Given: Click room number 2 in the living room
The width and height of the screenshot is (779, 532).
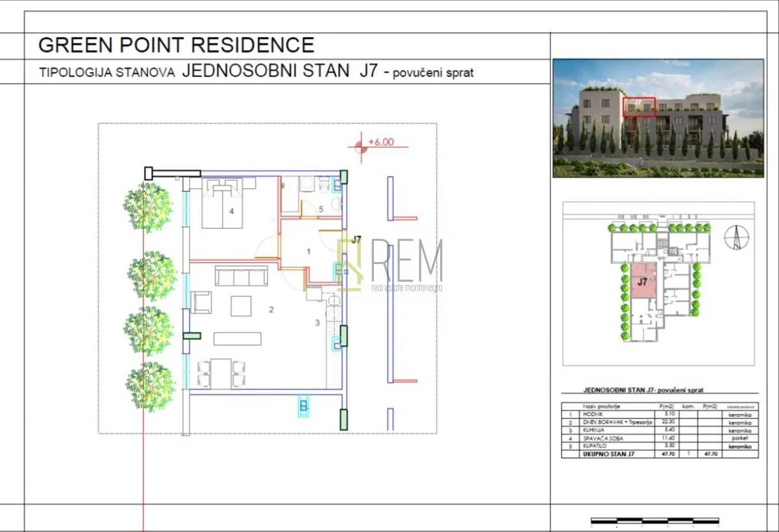Looking at the screenshot, I should [x=271, y=309].
